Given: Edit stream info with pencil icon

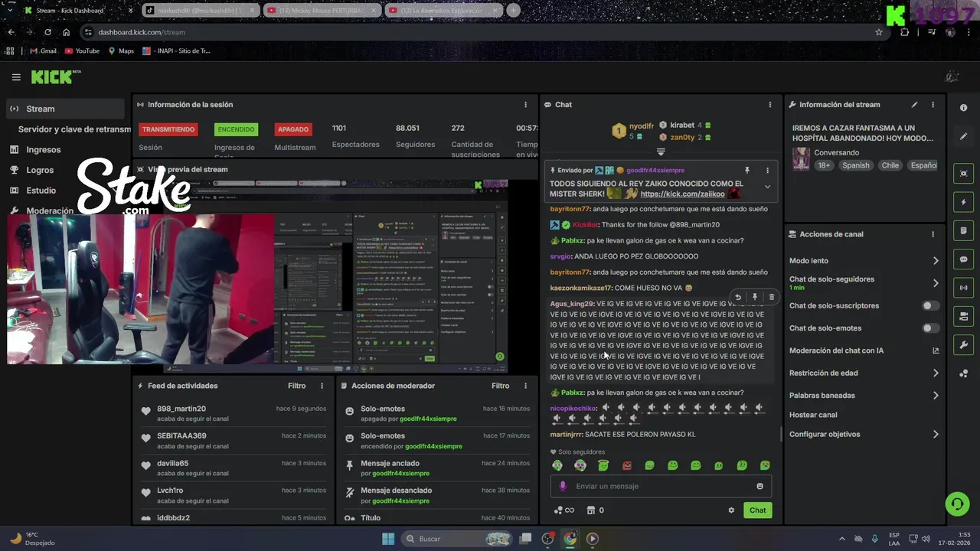Looking at the screenshot, I should [x=914, y=105].
